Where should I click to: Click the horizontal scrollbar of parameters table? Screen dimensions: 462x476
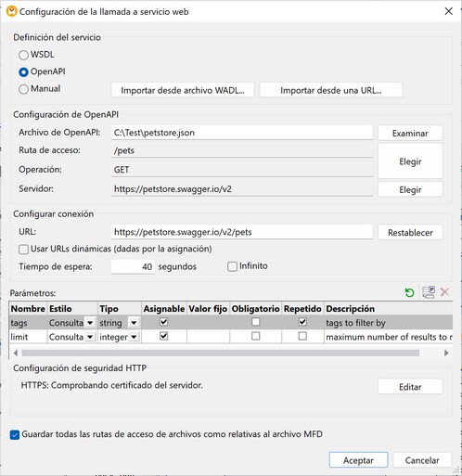pyautogui.click(x=221, y=353)
